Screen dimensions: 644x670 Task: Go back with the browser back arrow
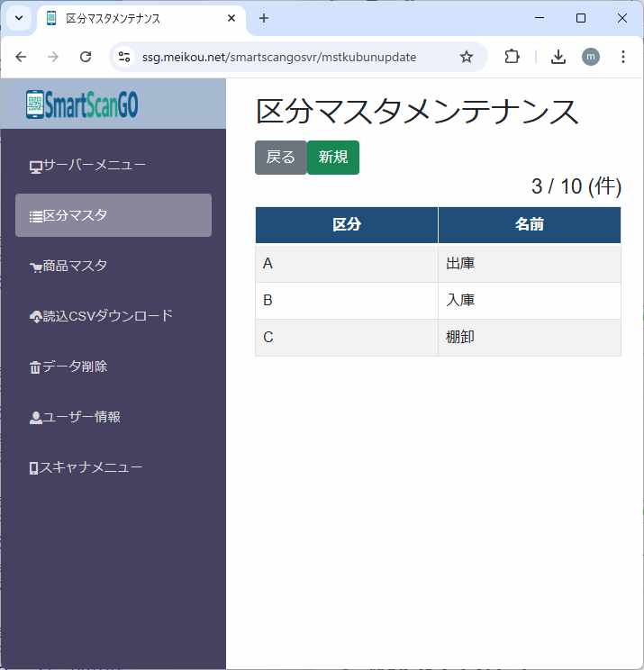pyautogui.click(x=21, y=57)
